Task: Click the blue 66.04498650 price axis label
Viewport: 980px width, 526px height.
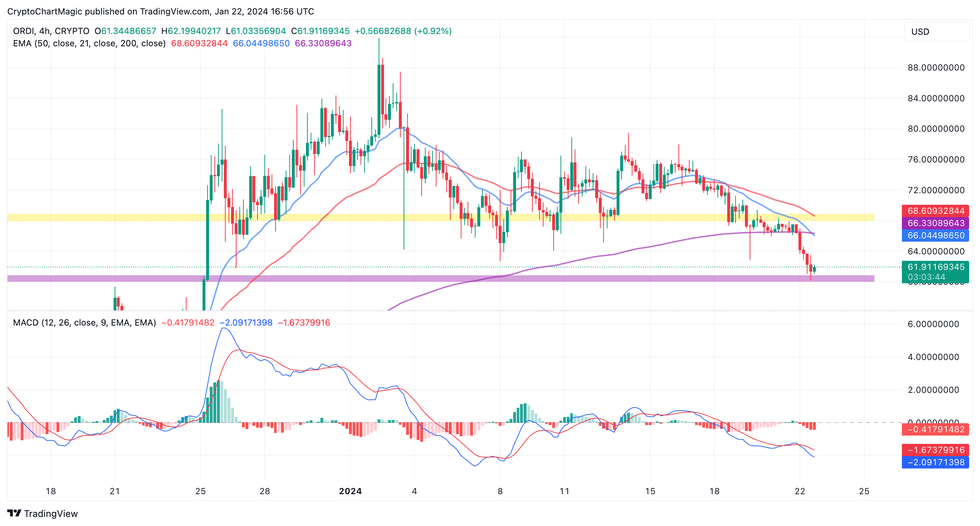Action: pyautogui.click(x=936, y=235)
